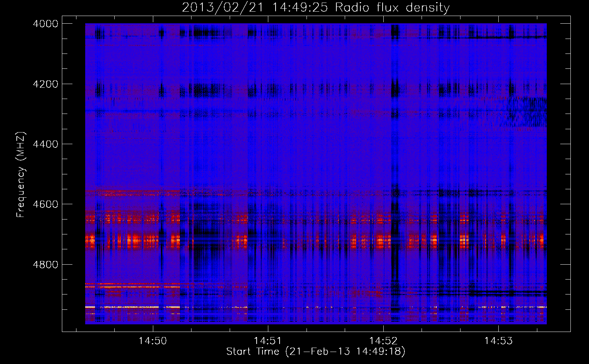Click the 14:53 time tick label
This screenshot has width=589, height=364.
(x=498, y=341)
